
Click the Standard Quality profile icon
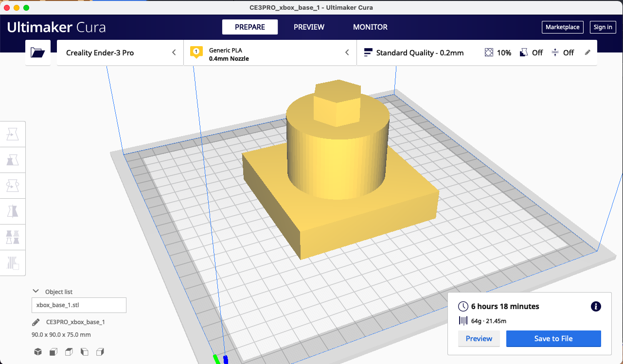click(x=368, y=52)
